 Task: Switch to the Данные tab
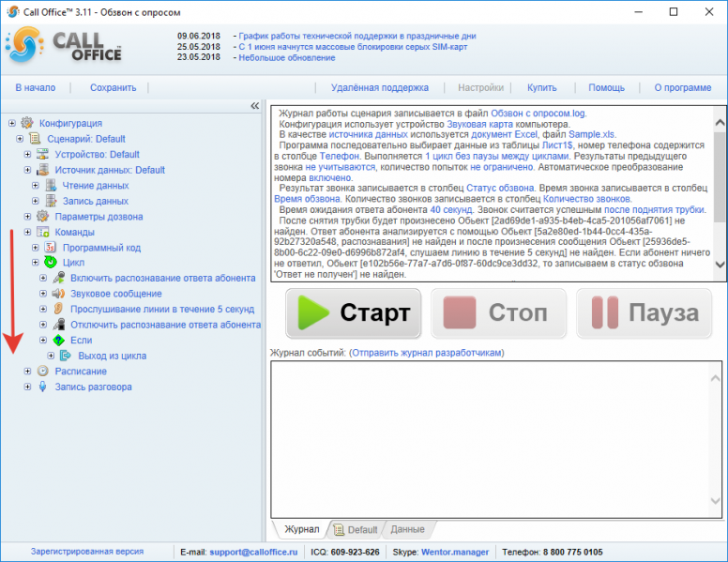(407, 529)
